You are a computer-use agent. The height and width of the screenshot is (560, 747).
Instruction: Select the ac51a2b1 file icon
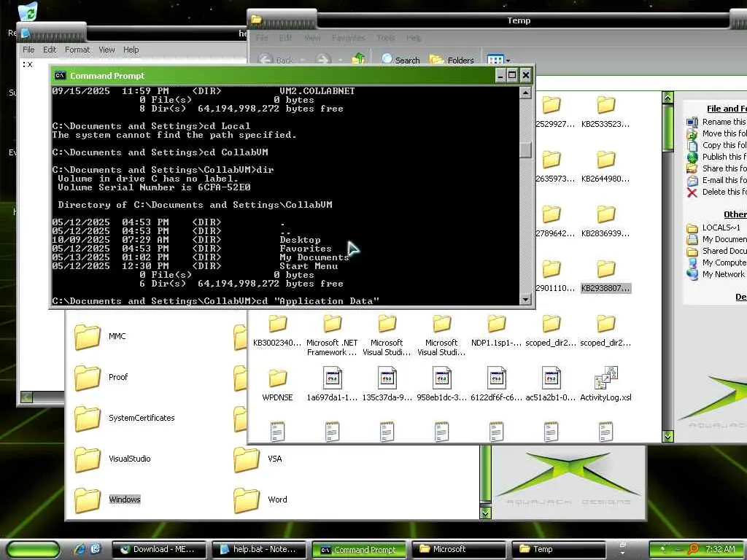[551, 378]
